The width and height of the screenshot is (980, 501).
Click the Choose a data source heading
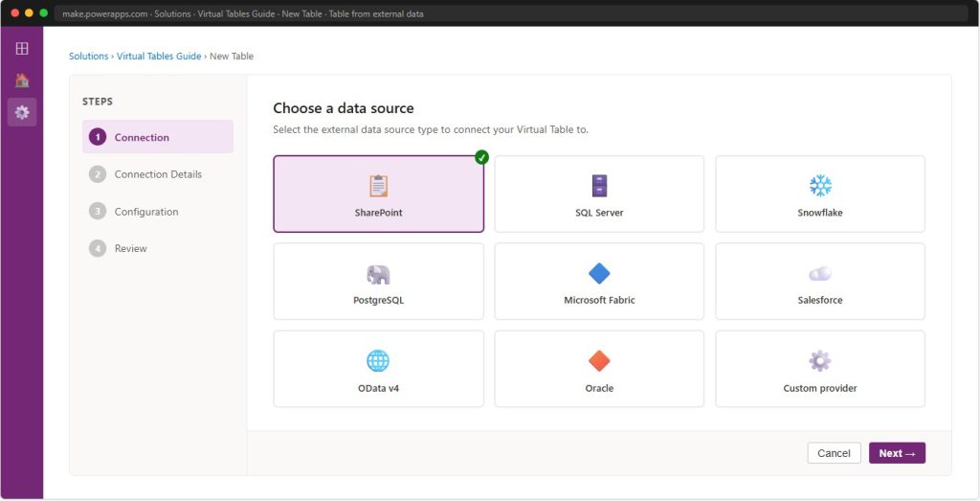[344, 108]
